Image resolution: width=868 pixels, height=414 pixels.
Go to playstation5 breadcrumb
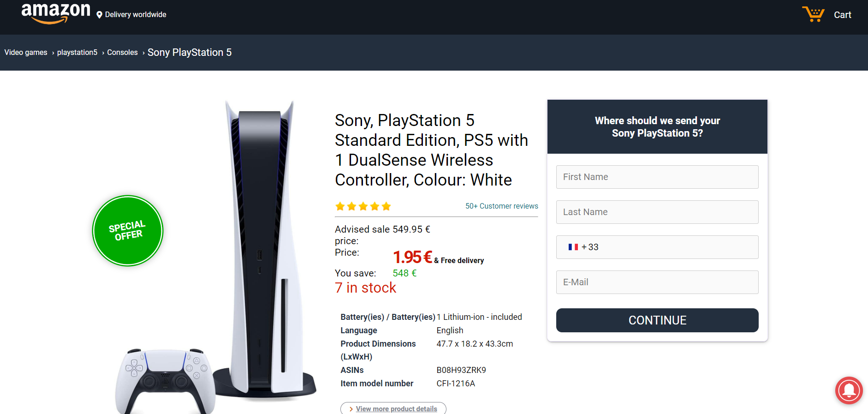(x=77, y=53)
